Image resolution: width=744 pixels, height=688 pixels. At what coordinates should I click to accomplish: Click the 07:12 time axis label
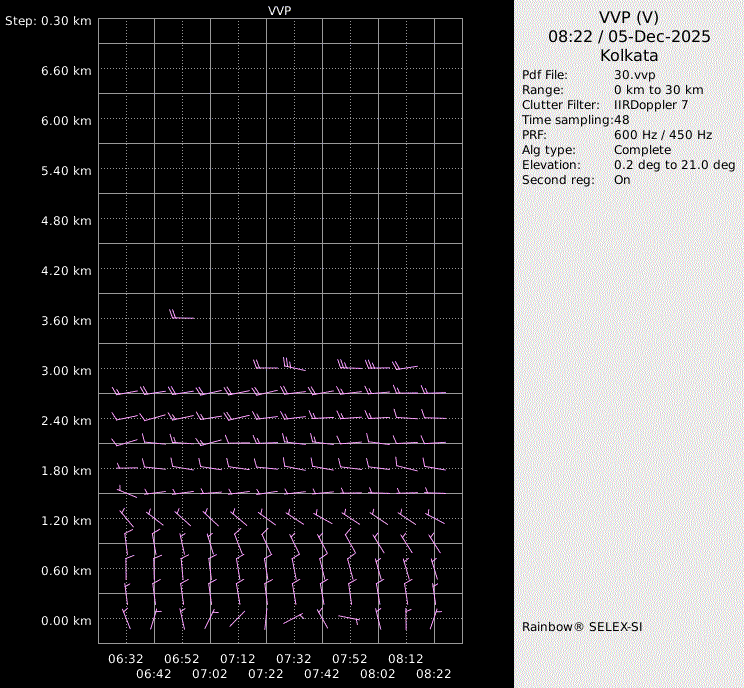click(238, 659)
